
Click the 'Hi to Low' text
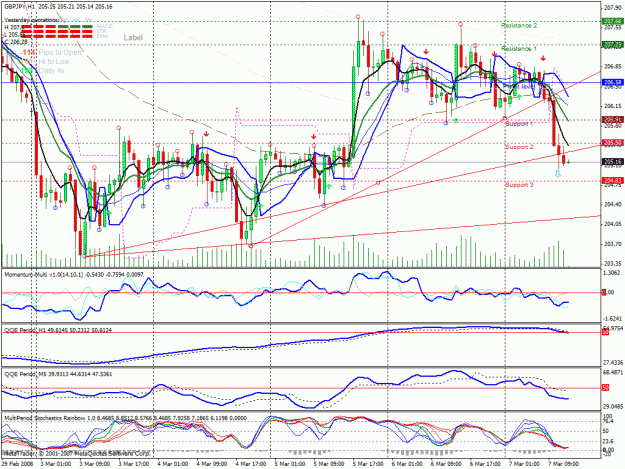point(54,62)
